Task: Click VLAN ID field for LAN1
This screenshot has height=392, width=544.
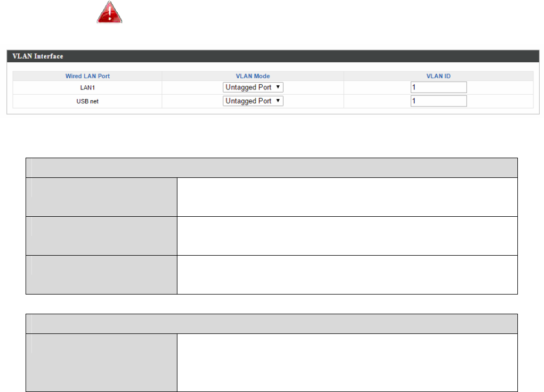Action: pyautogui.click(x=439, y=87)
